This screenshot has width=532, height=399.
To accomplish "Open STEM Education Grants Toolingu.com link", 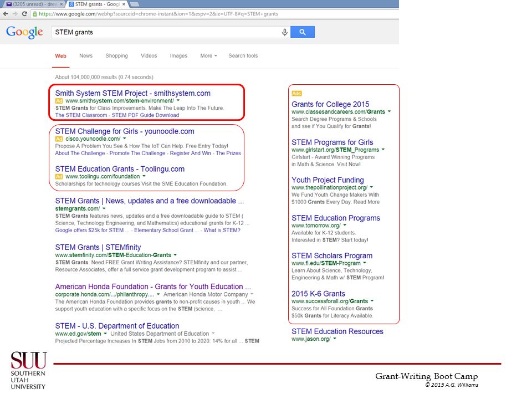I will coord(120,169).
